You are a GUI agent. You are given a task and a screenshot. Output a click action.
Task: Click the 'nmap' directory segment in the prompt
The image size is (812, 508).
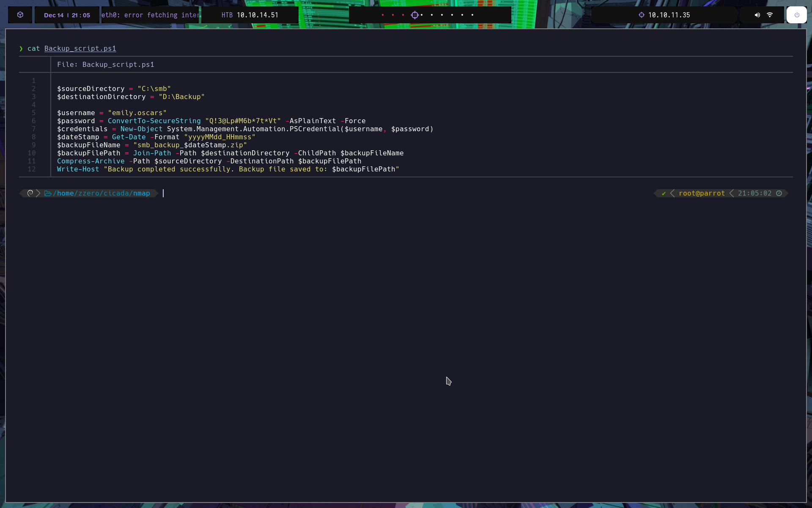pyautogui.click(x=142, y=193)
